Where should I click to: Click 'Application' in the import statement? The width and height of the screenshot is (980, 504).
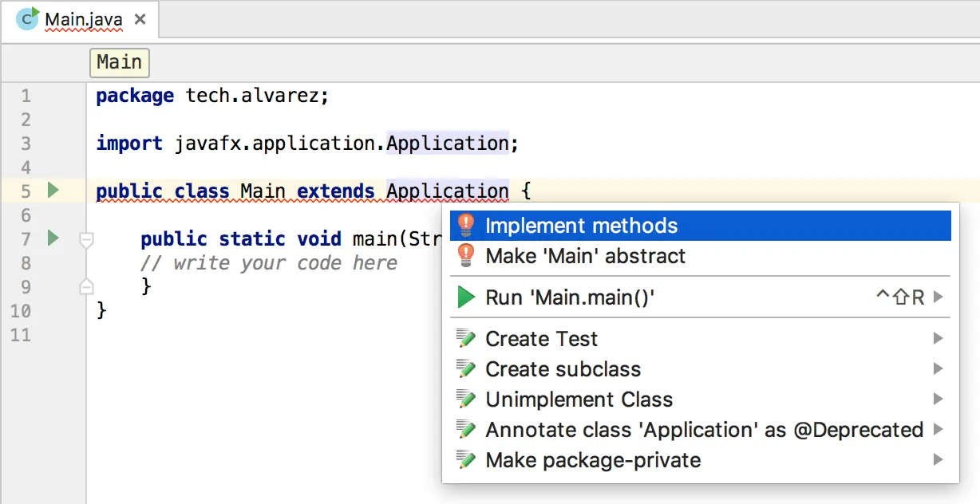(x=448, y=144)
